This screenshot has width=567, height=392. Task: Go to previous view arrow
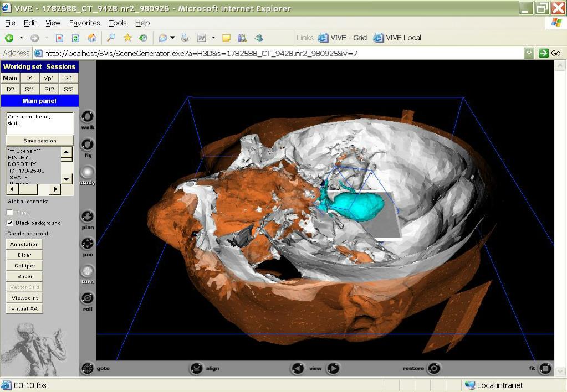click(x=298, y=369)
